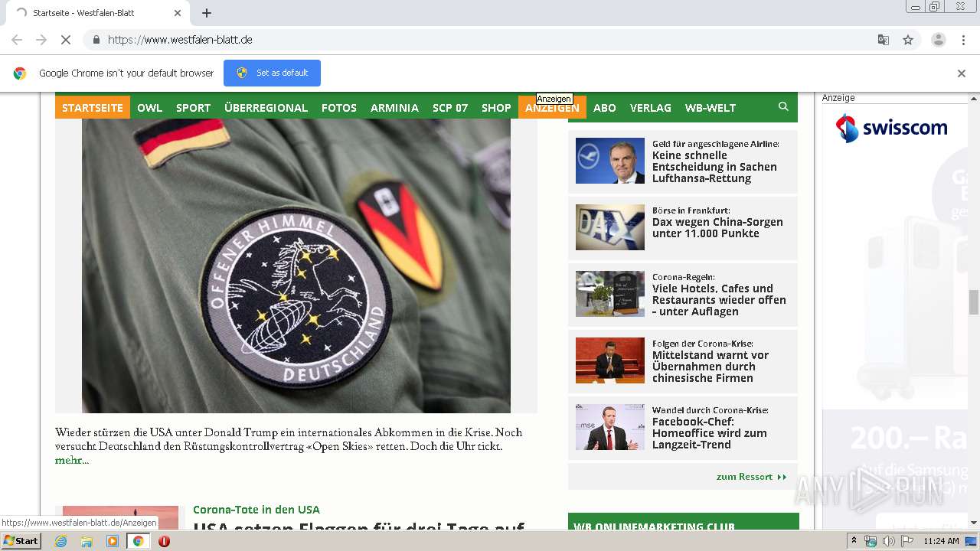Click the Lufthansa article thumbnail
The height and width of the screenshot is (551, 980).
pos(610,161)
